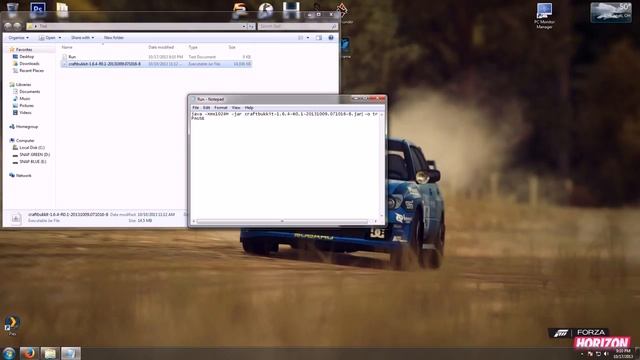The height and width of the screenshot is (360, 640).
Task: Go back in the Explorer window
Action: 7,26
